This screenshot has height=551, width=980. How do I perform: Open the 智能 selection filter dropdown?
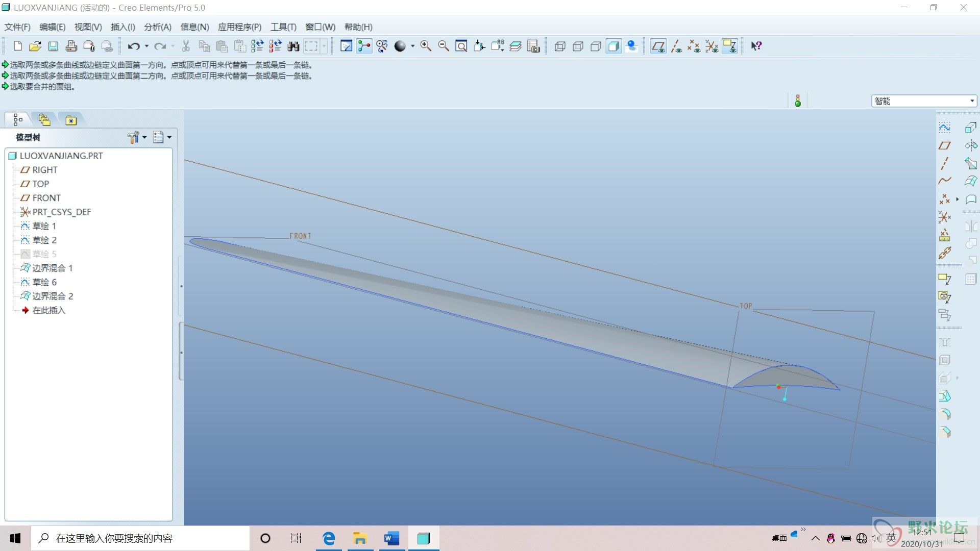click(924, 101)
